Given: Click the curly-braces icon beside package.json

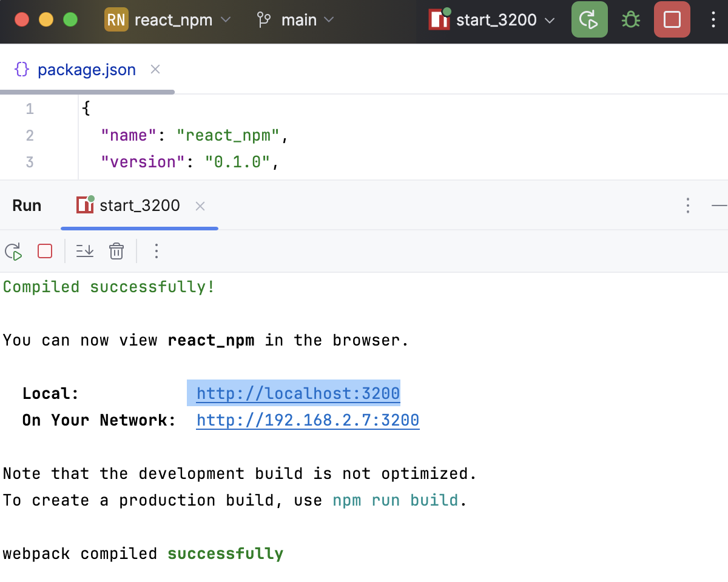Looking at the screenshot, I should coord(21,69).
